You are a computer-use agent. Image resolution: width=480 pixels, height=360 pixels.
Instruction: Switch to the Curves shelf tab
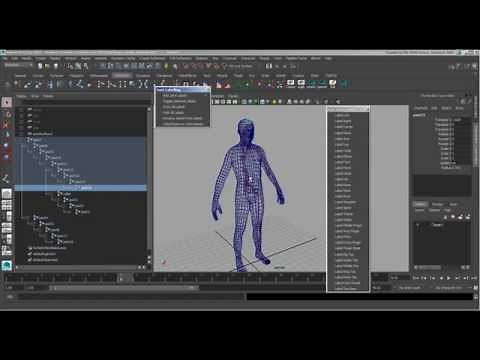click(x=38, y=76)
